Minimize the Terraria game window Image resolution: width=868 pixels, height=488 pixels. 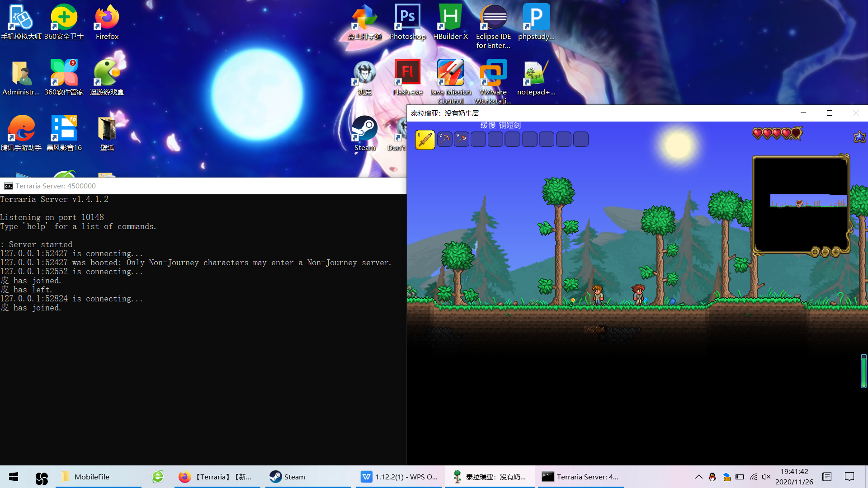(x=803, y=113)
